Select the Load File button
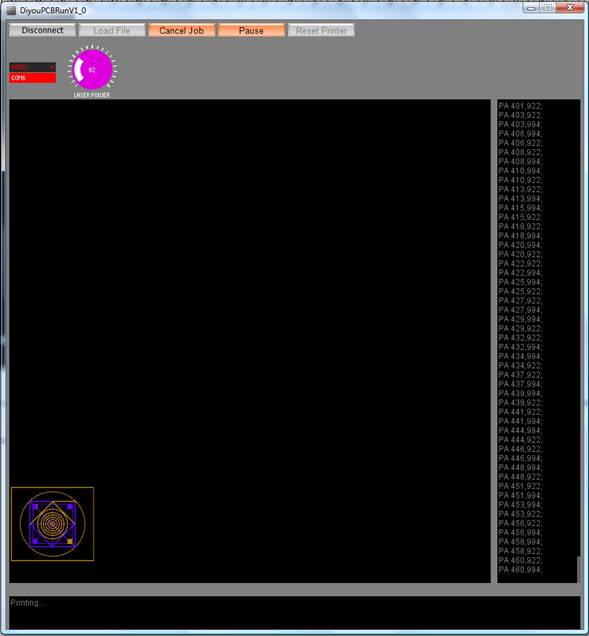The image size is (589, 636). coord(112,30)
